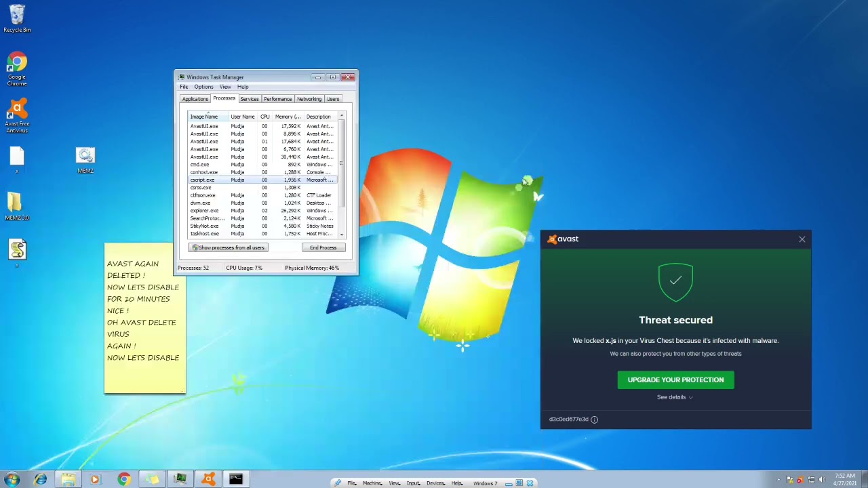Sort by User Name column header
The width and height of the screenshot is (868, 488).
[x=243, y=117]
